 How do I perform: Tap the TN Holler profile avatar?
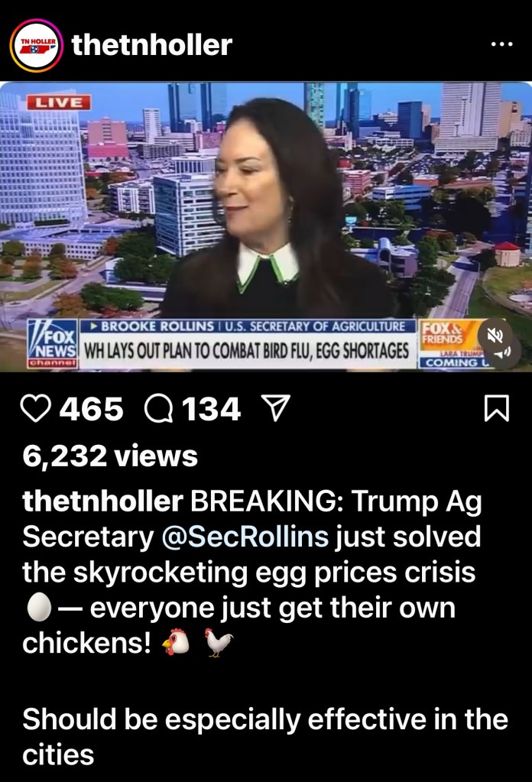(37, 45)
